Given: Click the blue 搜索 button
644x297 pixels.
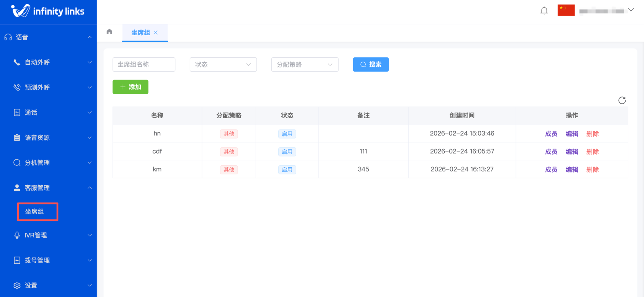Looking at the screenshot, I should coord(370,65).
